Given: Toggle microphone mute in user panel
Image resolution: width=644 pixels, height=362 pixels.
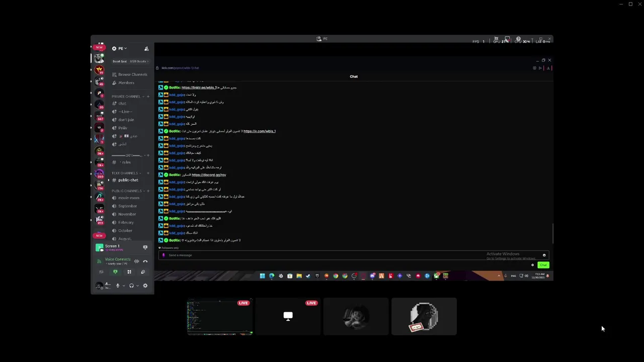Looking at the screenshot, I should 118,286.
